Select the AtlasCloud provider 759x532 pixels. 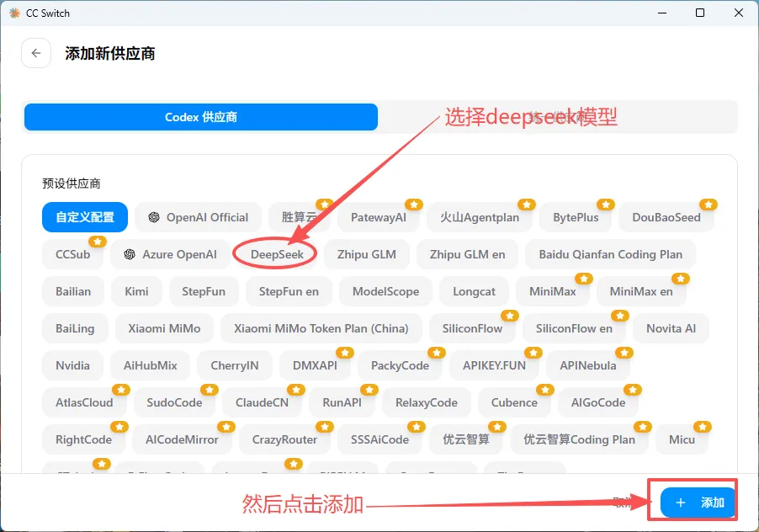(x=84, y=402)
